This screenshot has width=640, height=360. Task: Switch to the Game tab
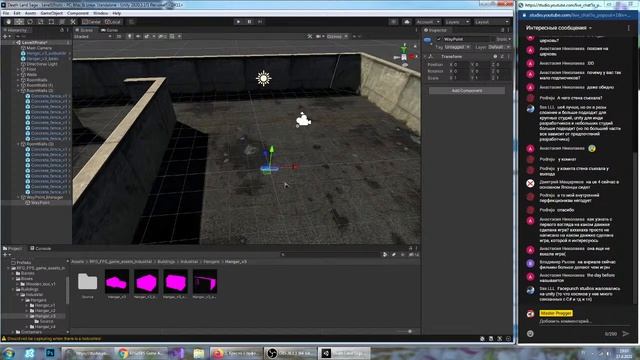click(x=109, y=30)
